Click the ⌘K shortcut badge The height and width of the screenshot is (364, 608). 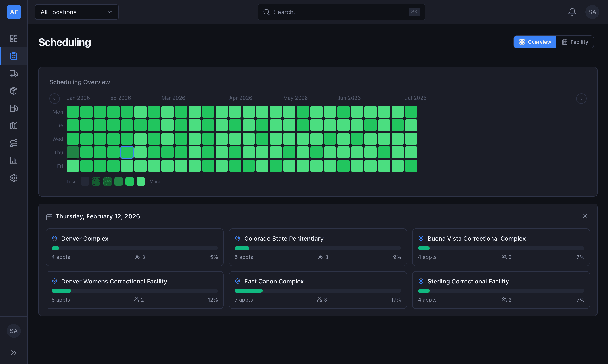click(x=414, y=12)
